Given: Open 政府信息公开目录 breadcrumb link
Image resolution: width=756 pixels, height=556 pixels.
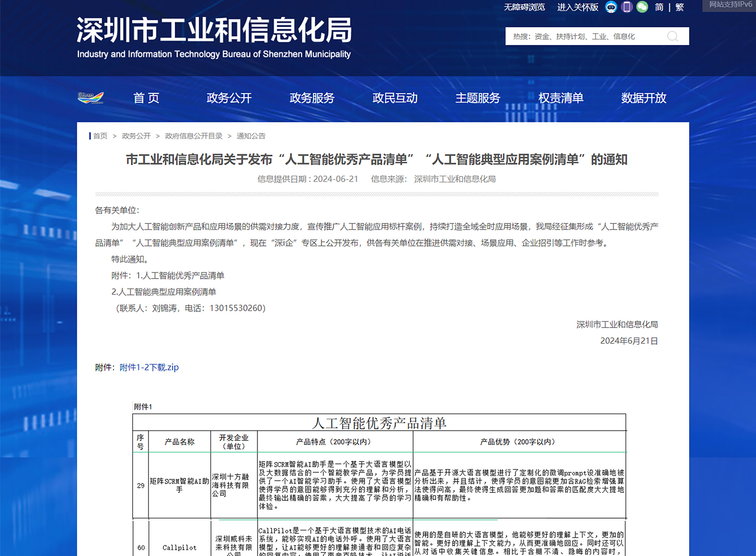Looking at the screenshot, I should tap(193, 136).
